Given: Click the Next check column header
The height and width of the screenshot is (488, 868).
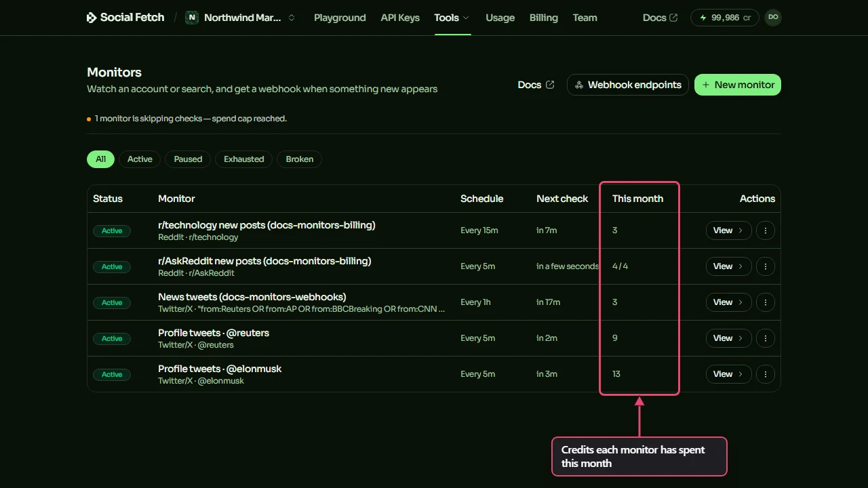Looking at the screenshot, I should pos(562,199).
